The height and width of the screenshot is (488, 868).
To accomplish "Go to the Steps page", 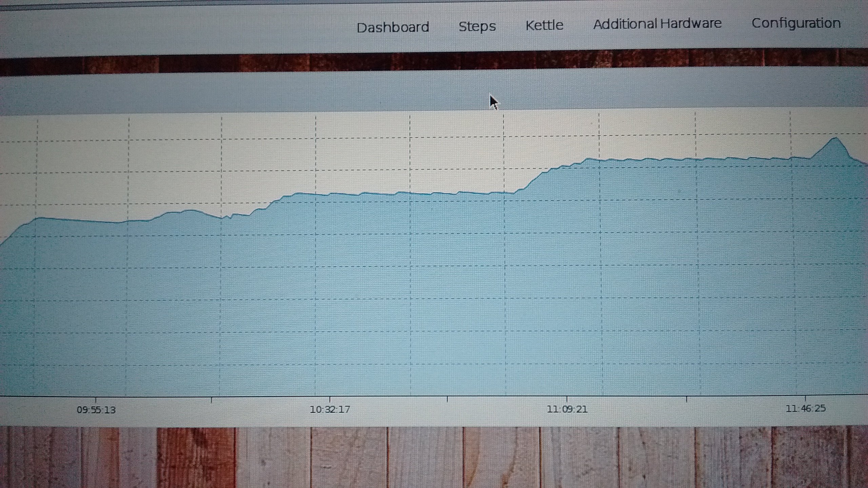I will 477,26.
